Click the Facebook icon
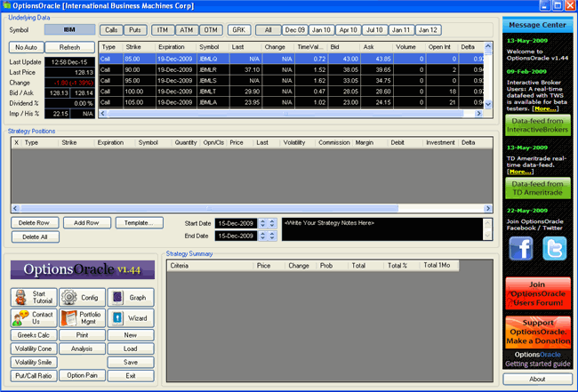 pos(522,252)
